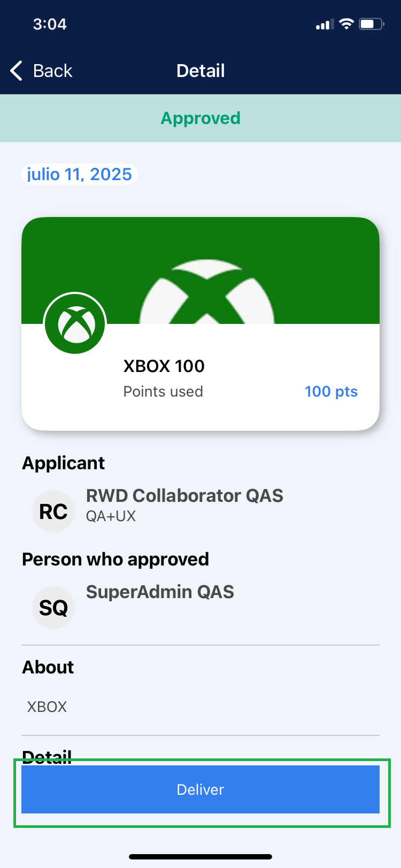Tap the home indicator bar
This screenshot has width=401, height=868.
click(200, 857)
